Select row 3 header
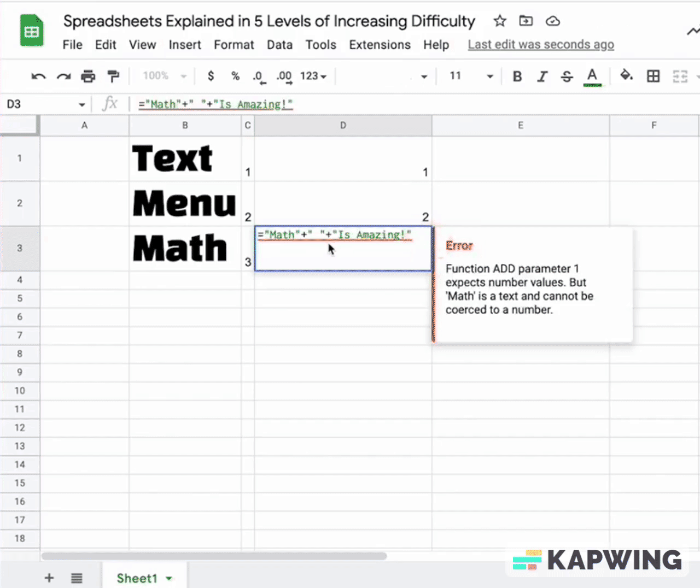 [20, 248]
